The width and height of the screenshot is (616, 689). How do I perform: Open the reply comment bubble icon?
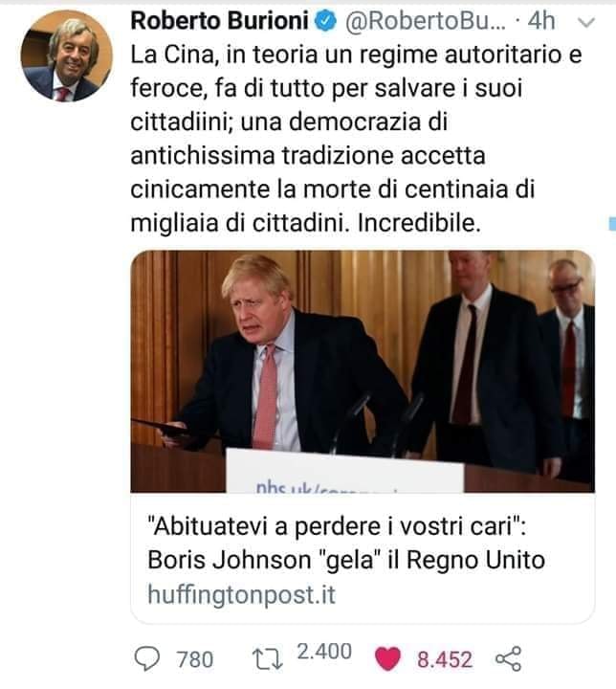click(146, 659)
